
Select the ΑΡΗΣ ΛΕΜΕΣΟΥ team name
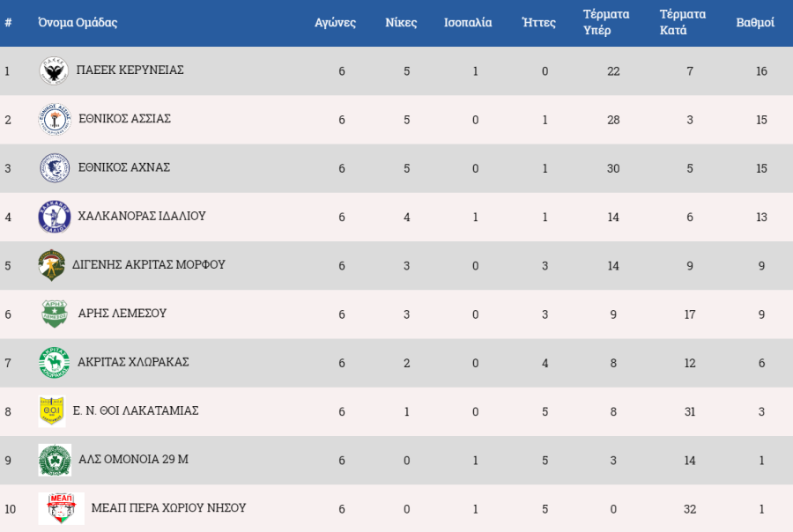[x=122, y=313]
